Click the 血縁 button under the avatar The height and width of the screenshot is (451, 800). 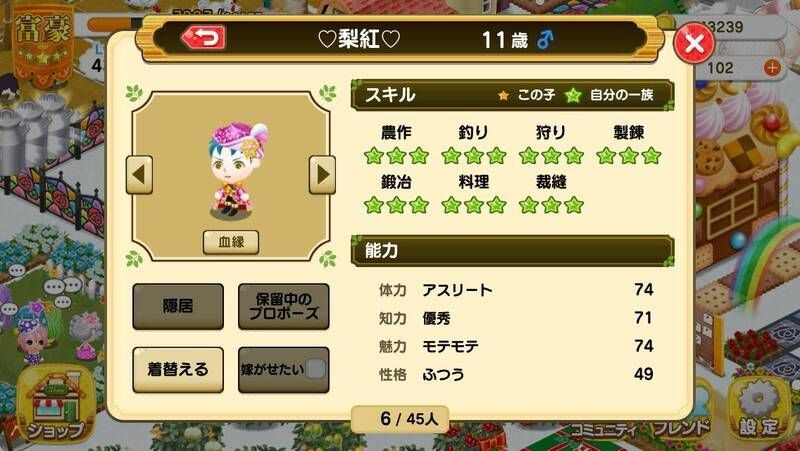(231, 242)
